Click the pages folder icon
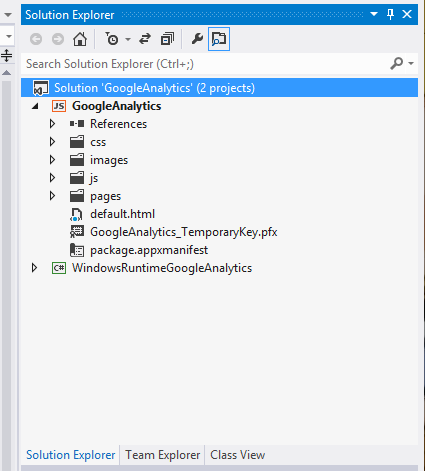 click(x=77, y=196)
